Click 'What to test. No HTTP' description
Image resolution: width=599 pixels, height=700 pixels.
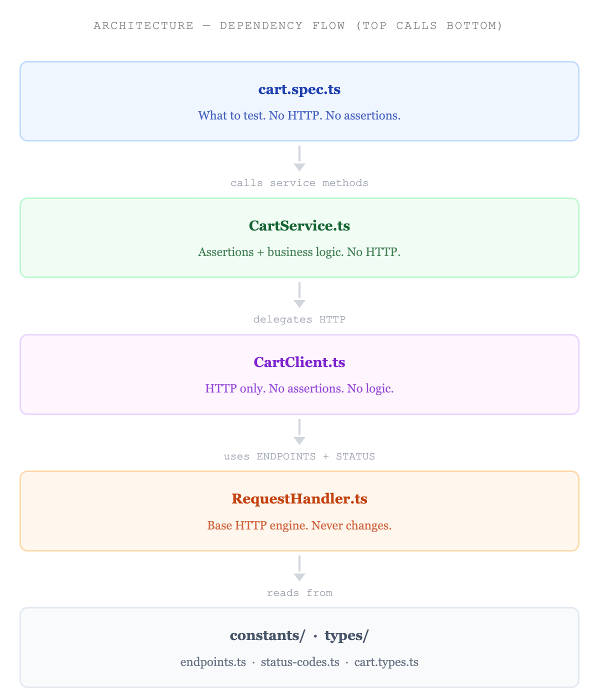coord(299,115)
